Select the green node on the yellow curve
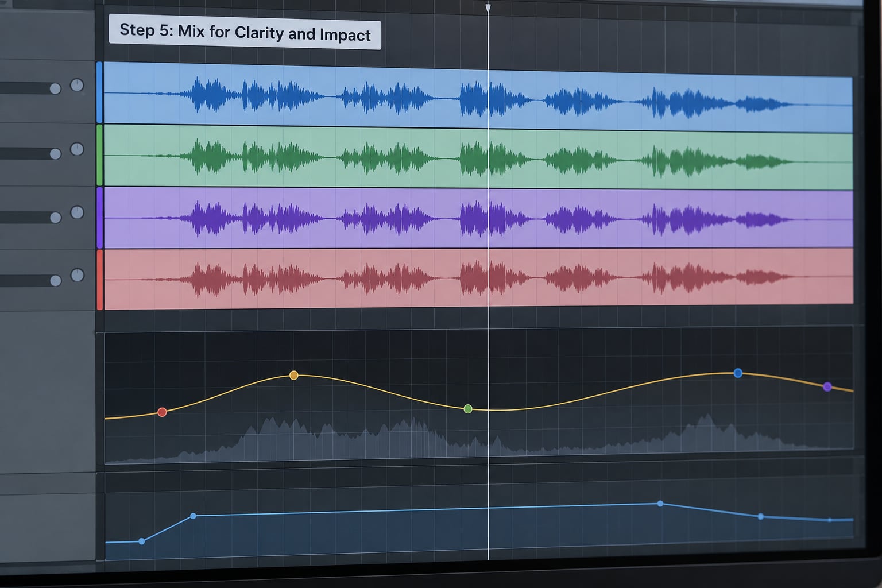882x588 pixels. (468, 409)
